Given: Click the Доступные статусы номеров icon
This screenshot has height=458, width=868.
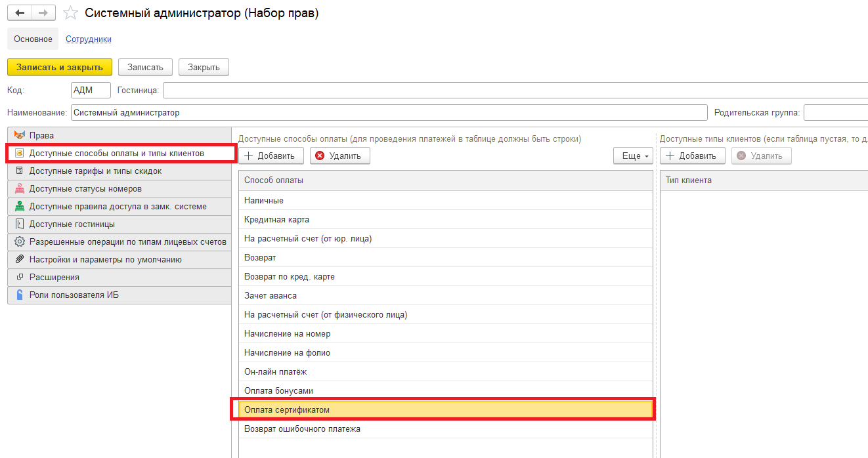Looking at the screenshot, I should point(19,188).
